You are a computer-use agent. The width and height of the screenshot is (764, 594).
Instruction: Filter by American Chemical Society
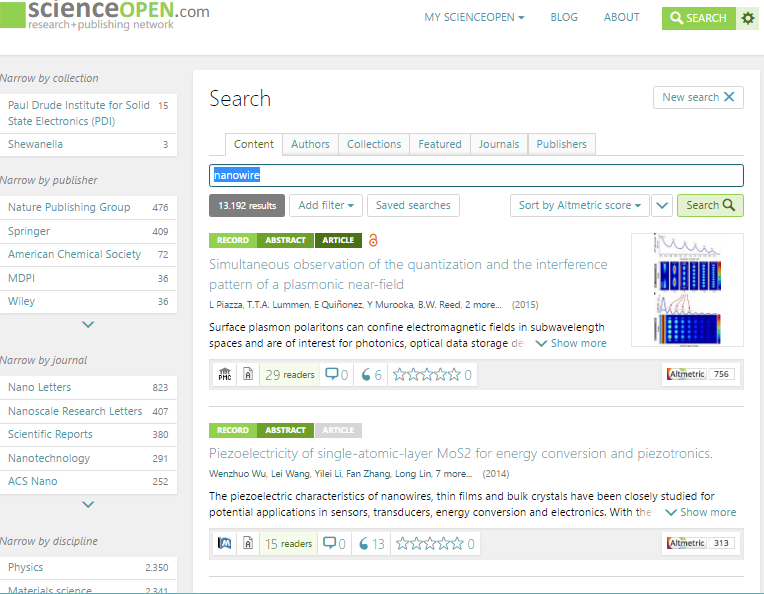point(88,254)
